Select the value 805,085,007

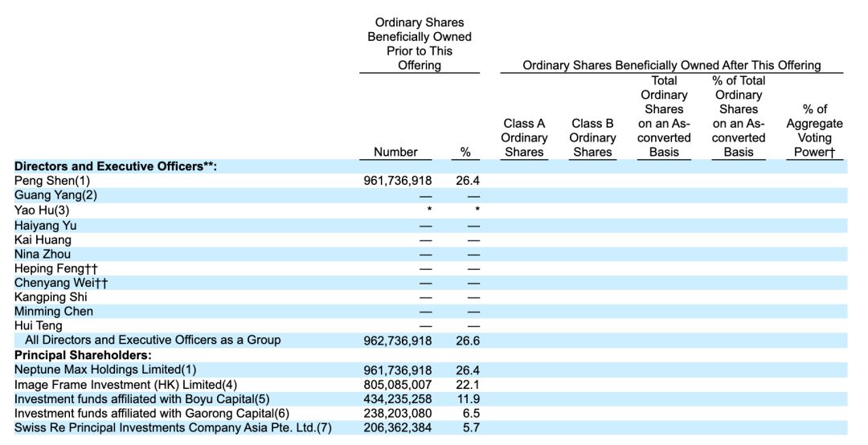click(x=398, y=385)
